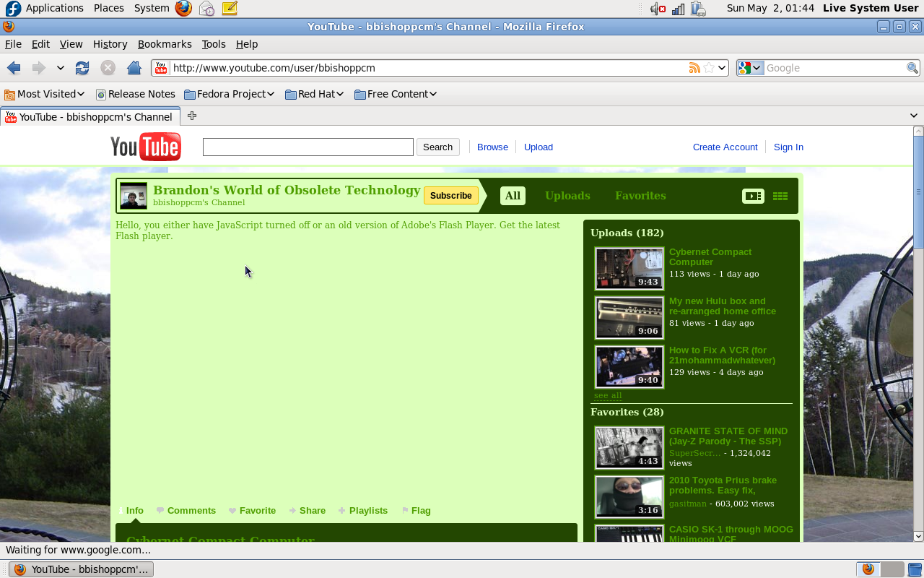
Task: Open the mail launcher in the top panel
Action: [x=206, y=9]
